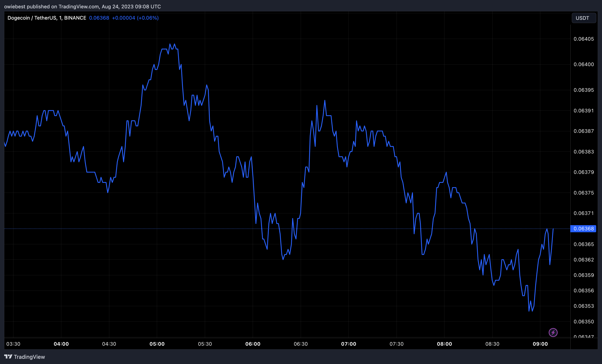
Task: Click the header price value 0.06368
Action: pos(99,18)
